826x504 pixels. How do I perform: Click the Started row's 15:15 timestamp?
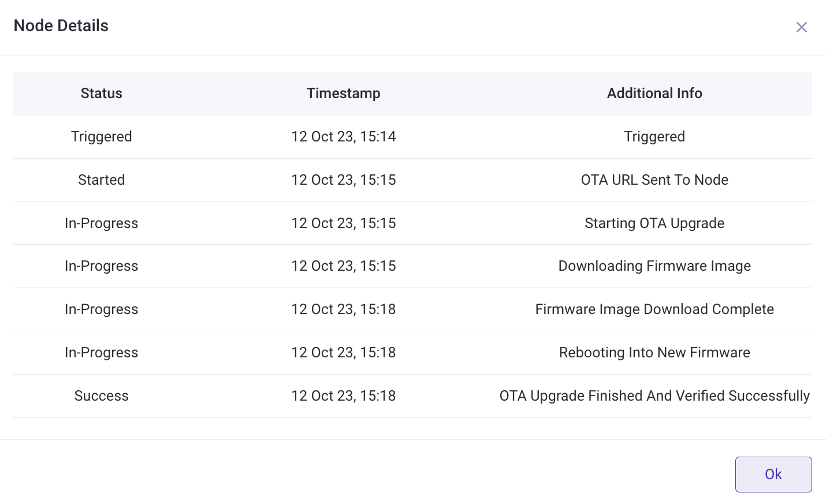344,180
